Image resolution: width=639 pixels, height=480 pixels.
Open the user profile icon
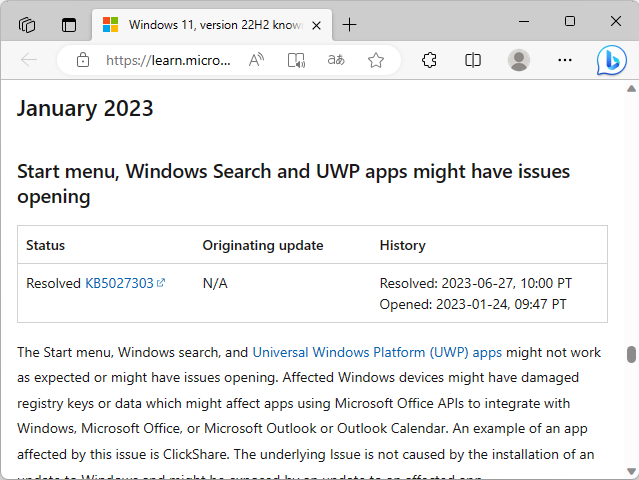click(x=518, y=60)
